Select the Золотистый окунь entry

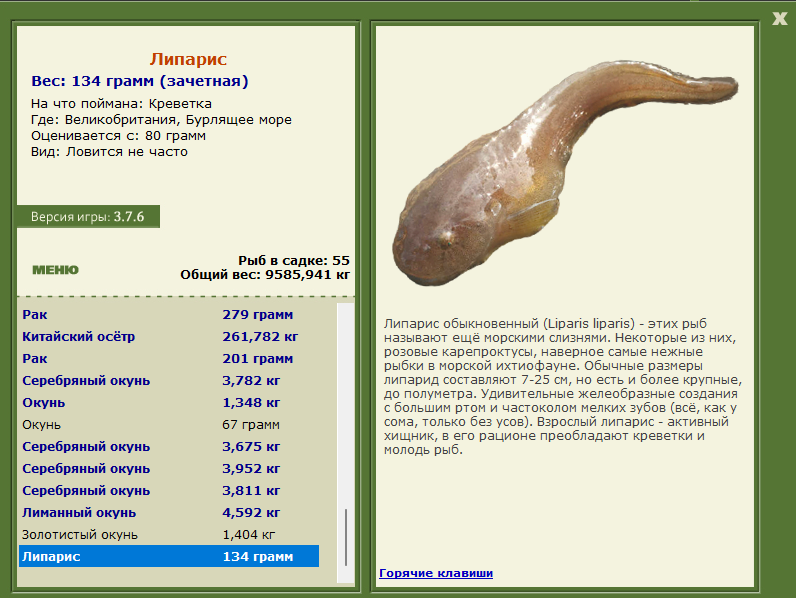click(169, 535)
